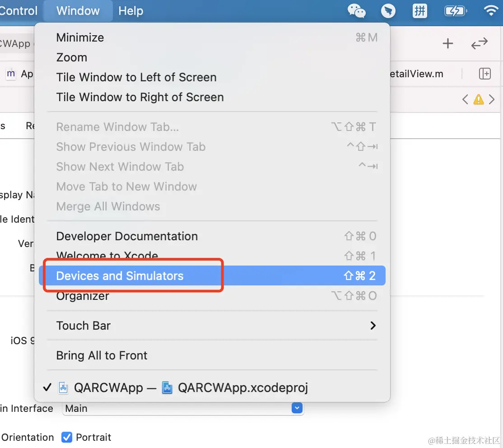The height and width of the screenshot is (448, 503).
Task: Switch to the etailView.m editor tab
Action: pyautogui.click(x=417, y=74)
